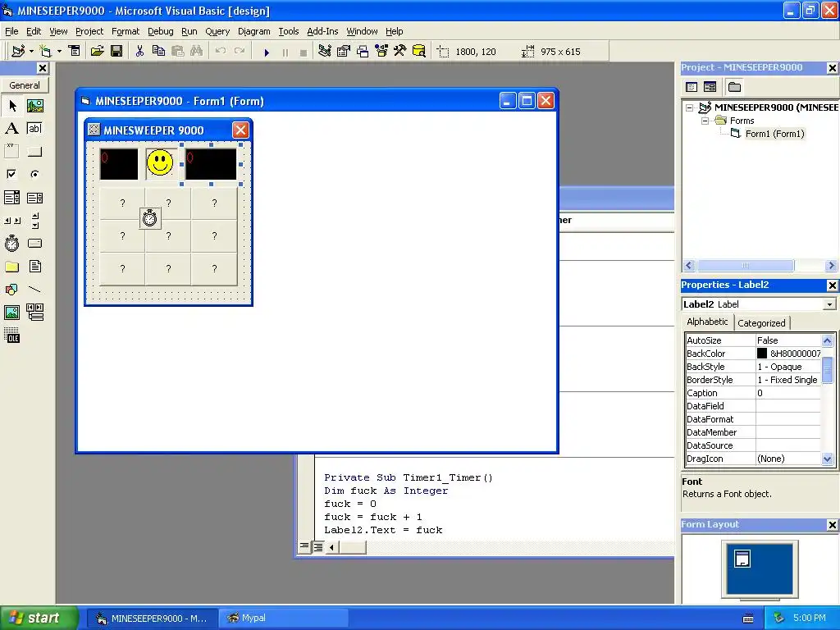Select the Frame control tool
Image resolution: width=840 pixels, height=630 pixels.
click(x=11, y=152)
